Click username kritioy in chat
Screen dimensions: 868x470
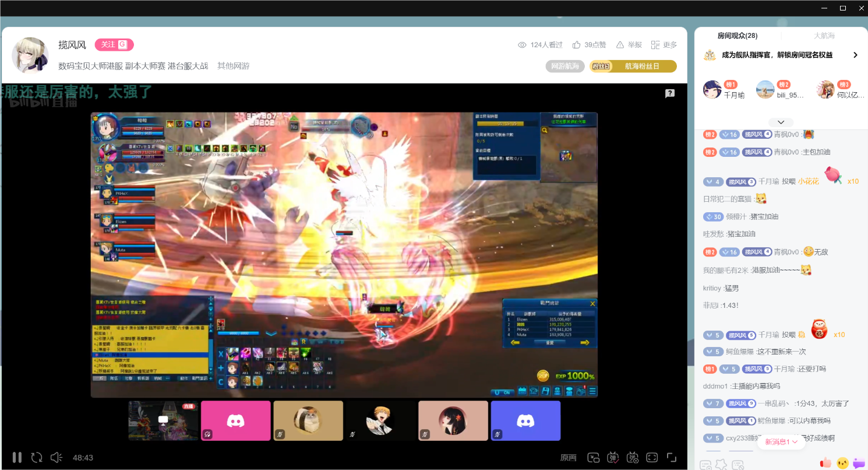pos(712,288)
